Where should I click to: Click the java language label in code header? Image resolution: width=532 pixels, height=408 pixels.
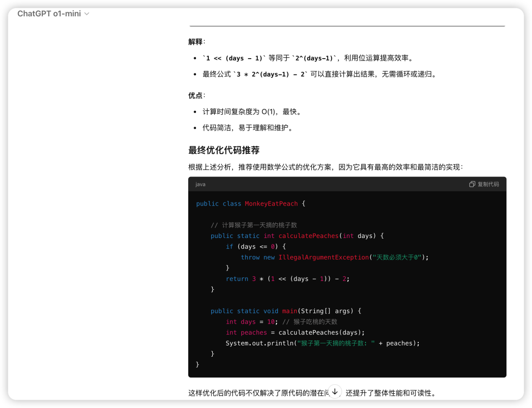[x=200, y=184]
